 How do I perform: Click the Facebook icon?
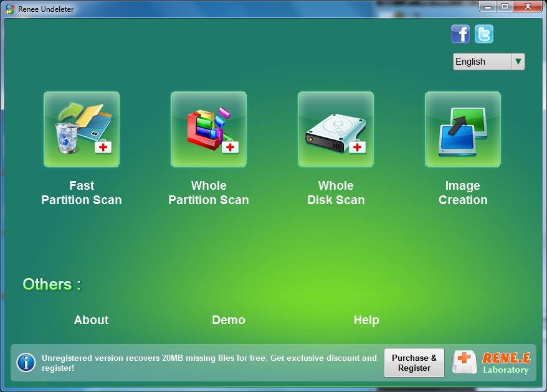[x=460, y=34]
